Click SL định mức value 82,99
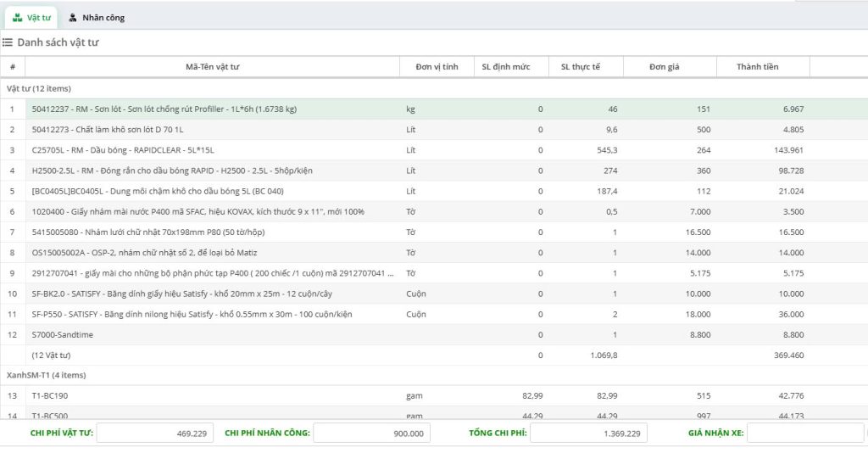 pos(532,395)
